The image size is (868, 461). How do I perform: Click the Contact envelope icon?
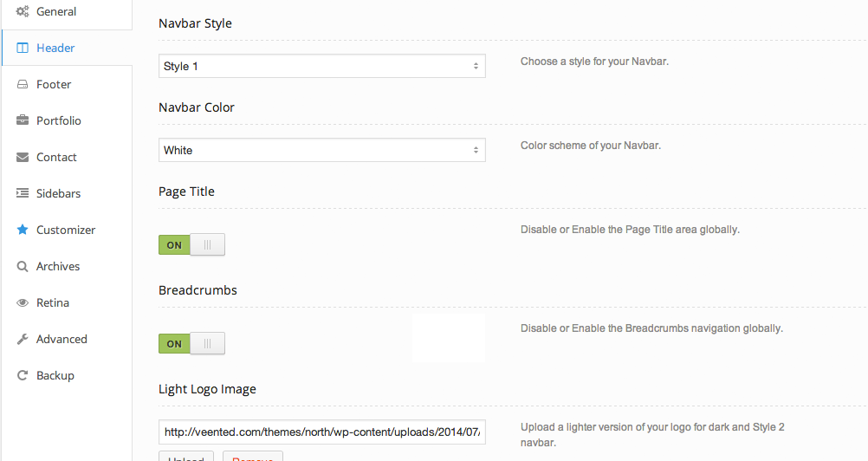click(x=23, y=157)
